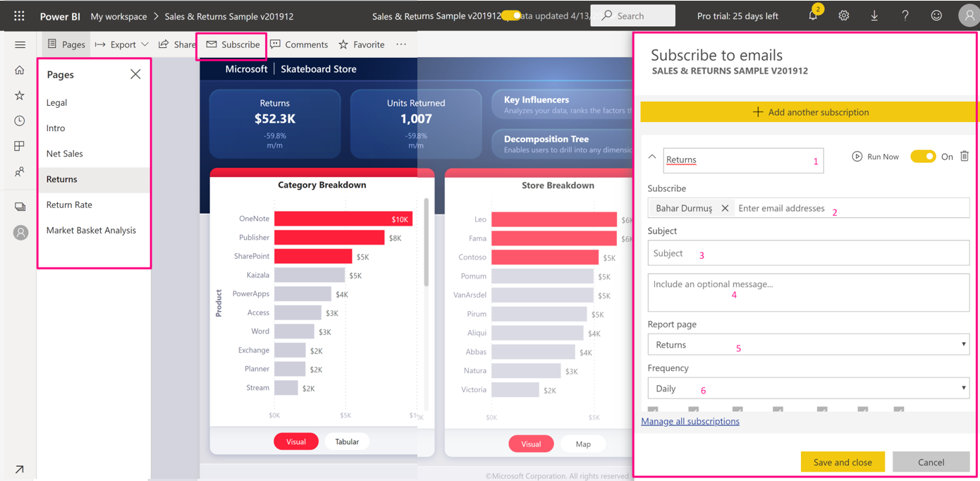Mark report as Favorite

click(x=362, y=44)
